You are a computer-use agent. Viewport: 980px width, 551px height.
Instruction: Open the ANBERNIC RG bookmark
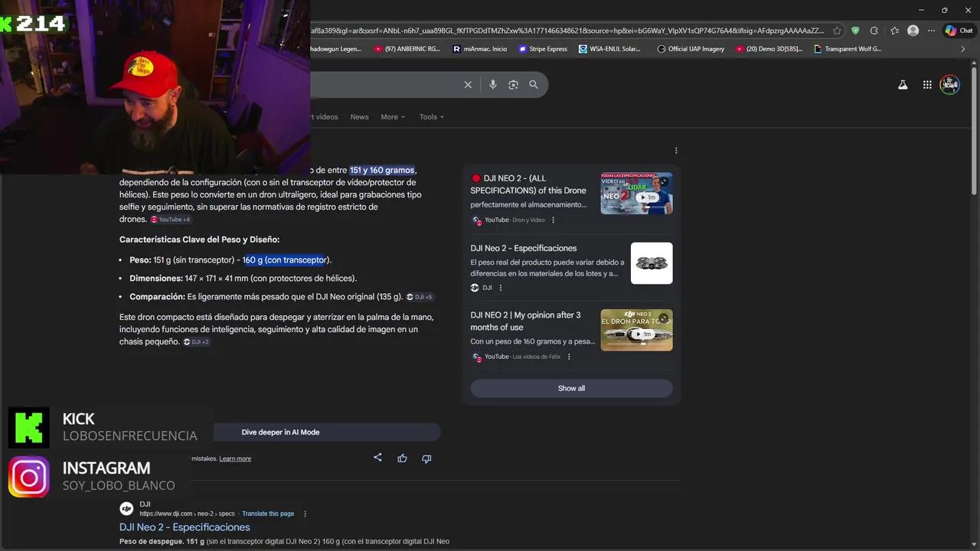tap(407, 49)
